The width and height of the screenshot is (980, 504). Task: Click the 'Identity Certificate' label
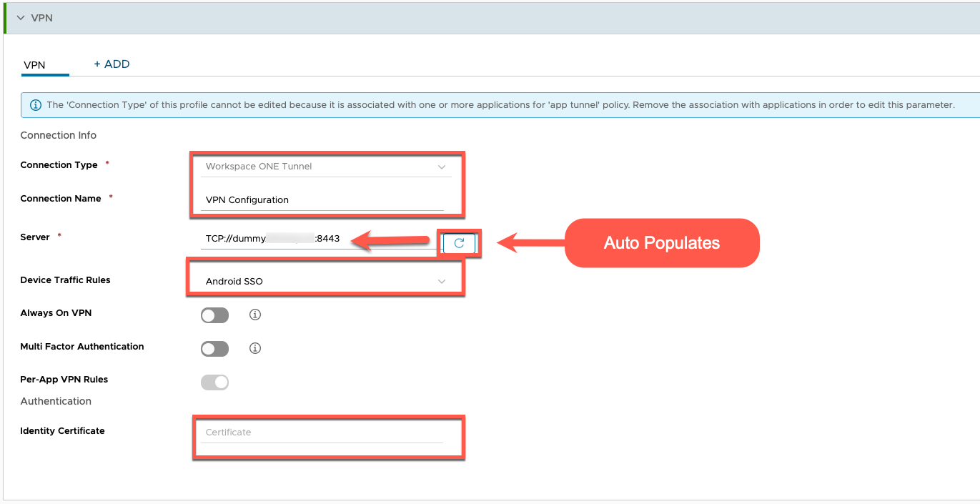(63, 431)
